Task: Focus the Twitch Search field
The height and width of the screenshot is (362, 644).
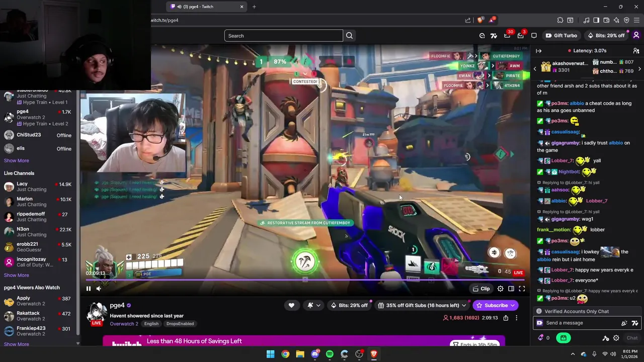Action: click(284, 36)
